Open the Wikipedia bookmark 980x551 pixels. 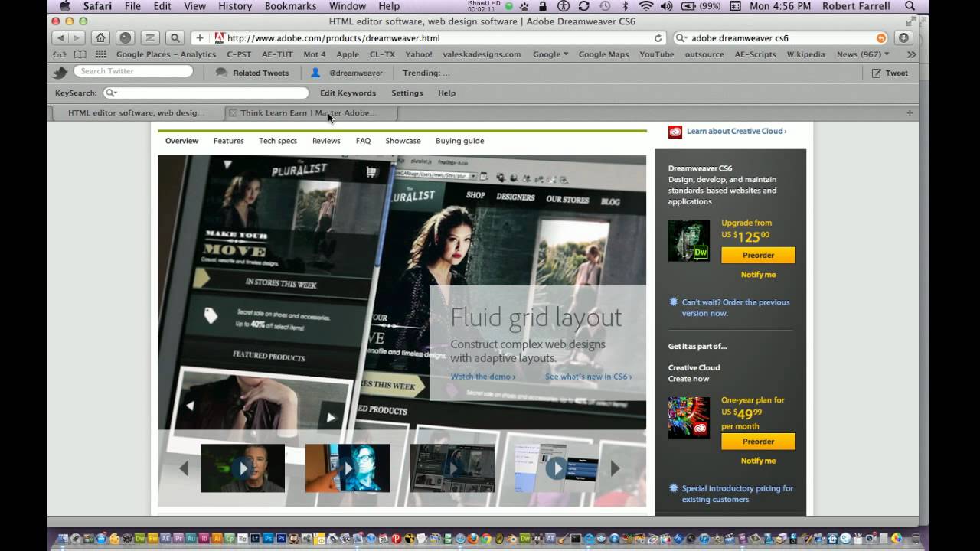click(x=805, y=54)
